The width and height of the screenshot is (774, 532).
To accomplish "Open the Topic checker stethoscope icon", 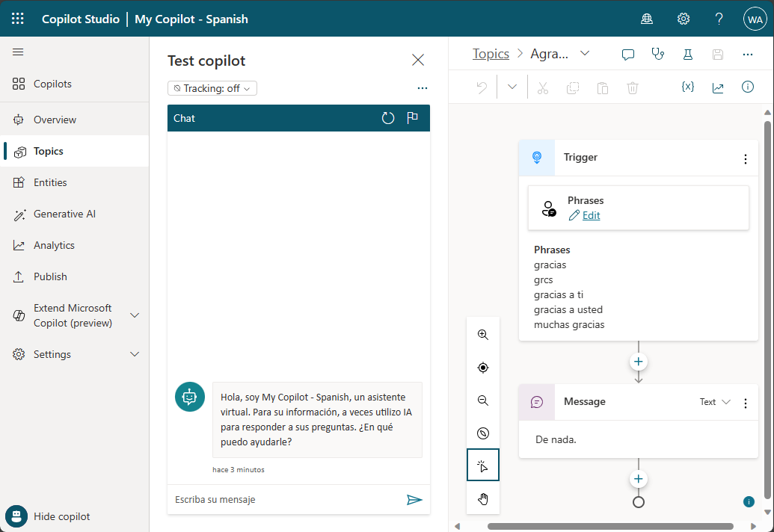I will click(x=657, y=55).
